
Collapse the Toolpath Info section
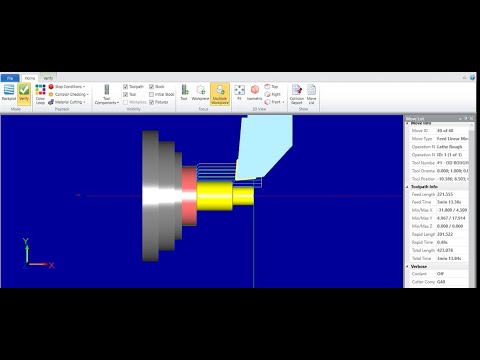point(407,187)
